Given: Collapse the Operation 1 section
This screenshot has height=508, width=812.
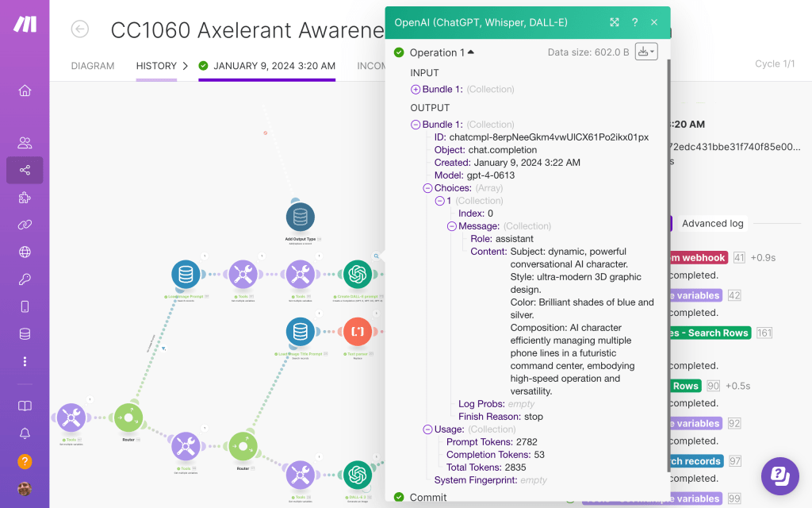Looking at the screenshot, I should (470, 52).
